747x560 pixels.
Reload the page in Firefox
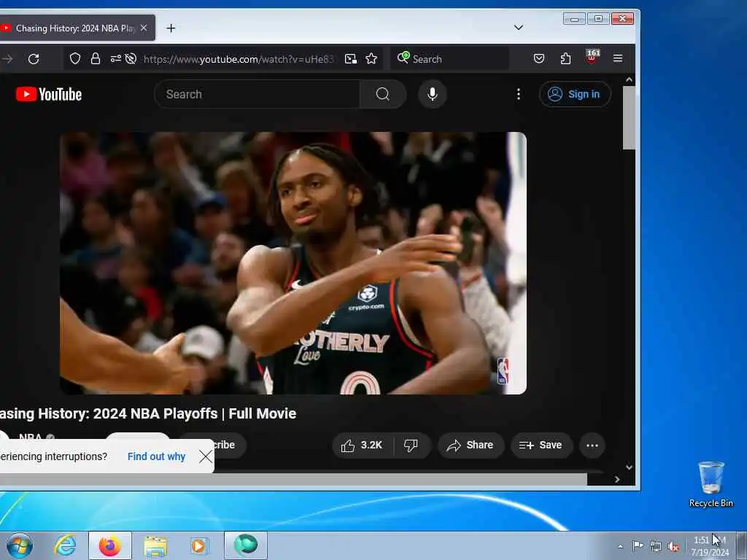click(34, 59)
